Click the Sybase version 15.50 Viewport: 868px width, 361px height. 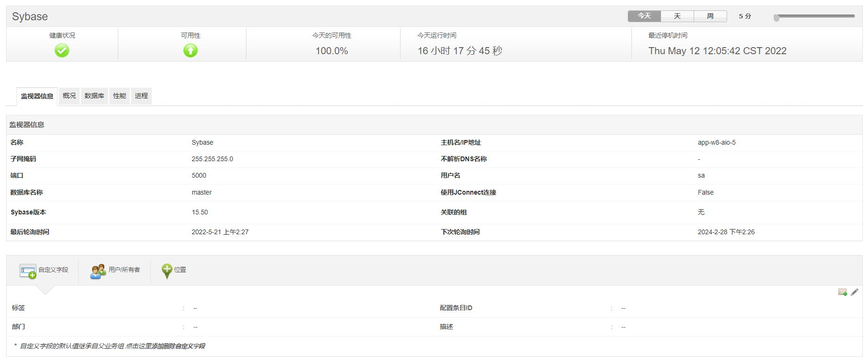pos(200,212)
